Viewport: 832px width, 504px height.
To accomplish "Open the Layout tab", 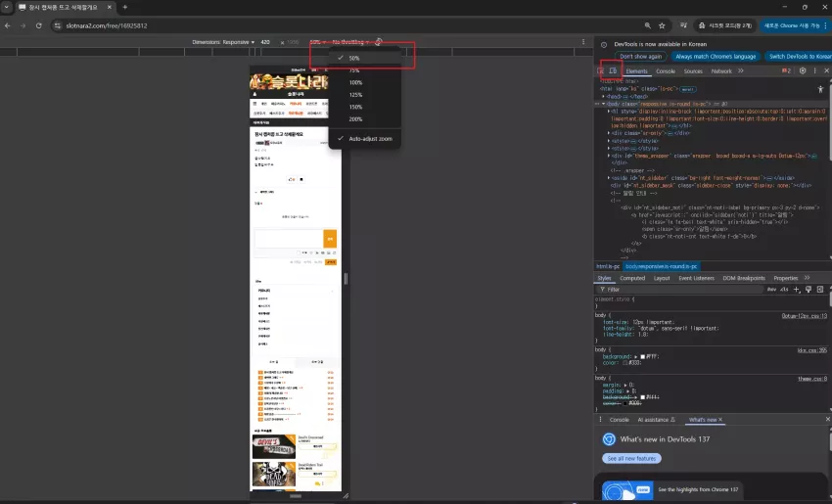I will tap(662, 278).
